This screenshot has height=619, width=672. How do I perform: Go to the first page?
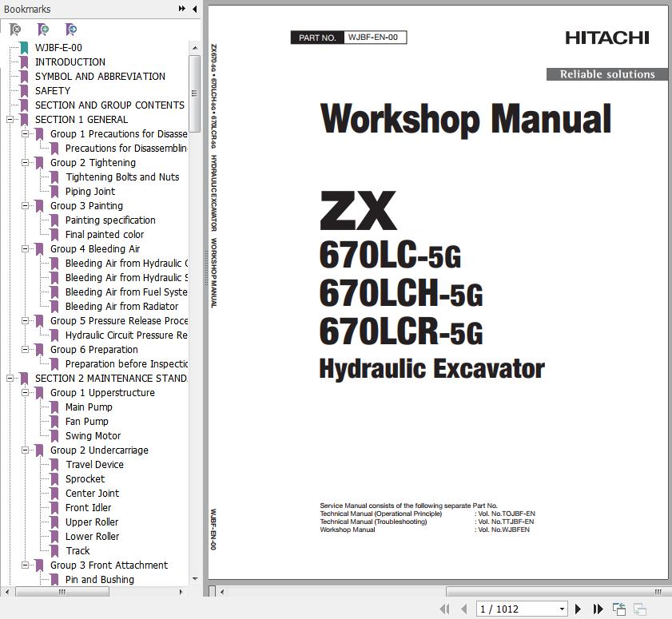click(x=445, y=609)
